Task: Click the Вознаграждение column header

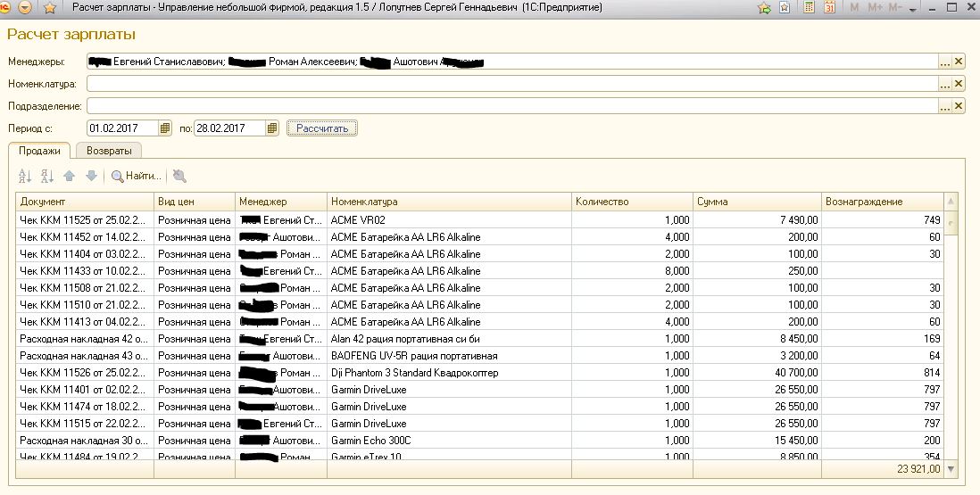Action: point(882,202)
